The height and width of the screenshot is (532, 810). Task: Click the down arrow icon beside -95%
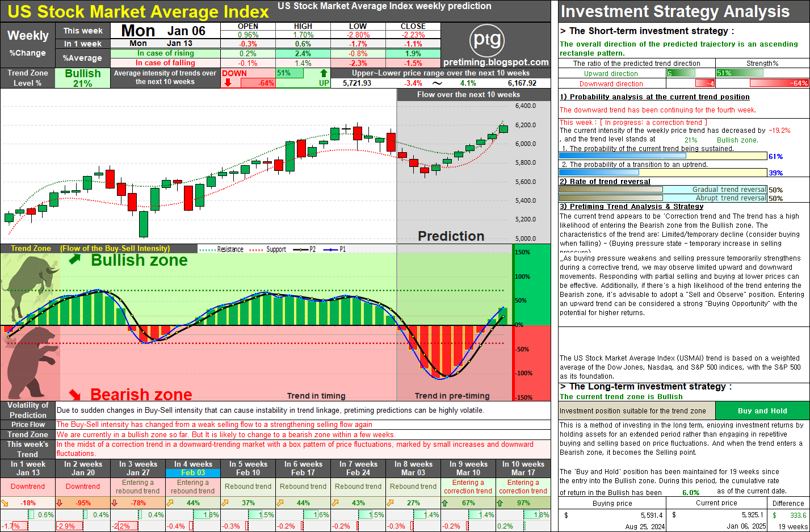[60, 502]
